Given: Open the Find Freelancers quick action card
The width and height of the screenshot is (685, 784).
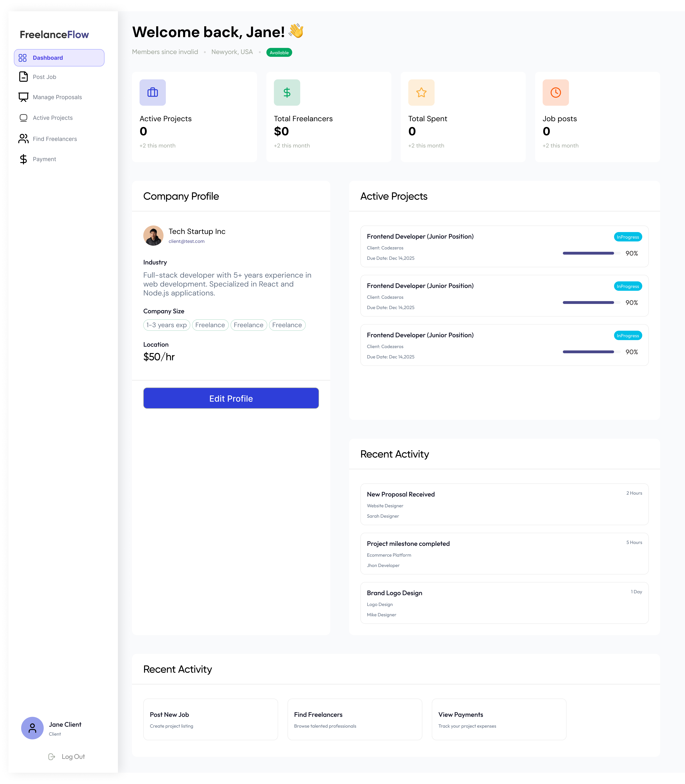Looking at the screenshot, I should (355, 719).
